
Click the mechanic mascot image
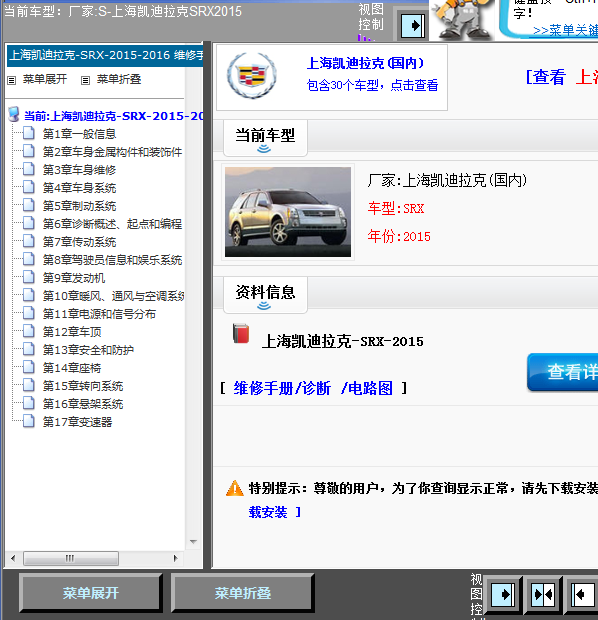pos(461,20)
